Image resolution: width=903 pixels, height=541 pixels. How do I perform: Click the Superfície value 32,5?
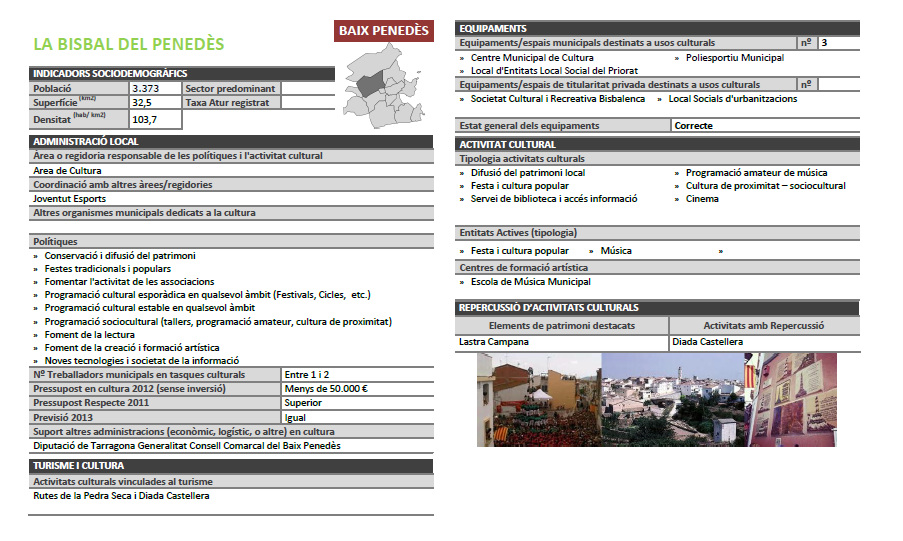click(x=142, y=103)
